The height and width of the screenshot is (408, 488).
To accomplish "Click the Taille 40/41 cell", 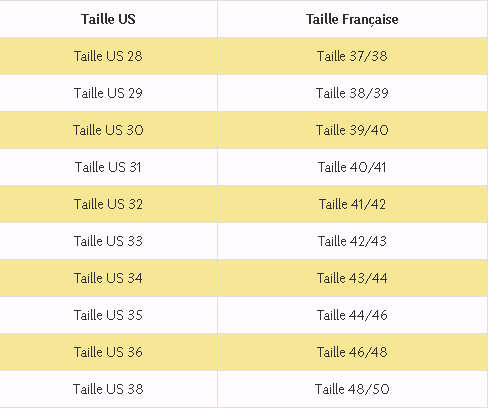I will pos(352,167).
